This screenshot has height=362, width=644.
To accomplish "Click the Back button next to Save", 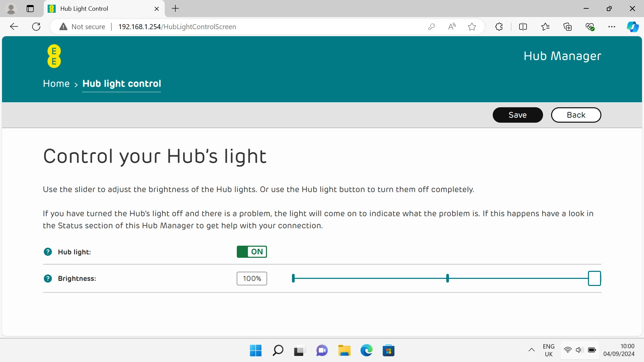I will click(x=576, y=115).
